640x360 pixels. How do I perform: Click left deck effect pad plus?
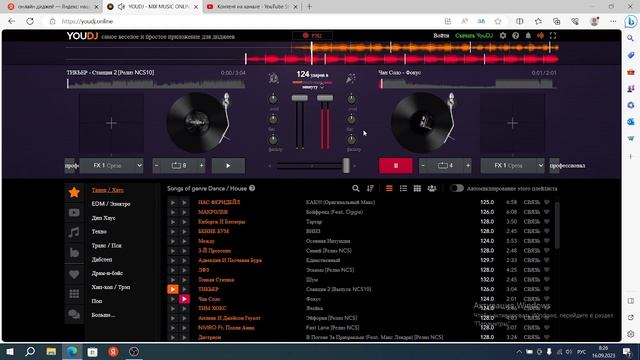coord(111,123)
